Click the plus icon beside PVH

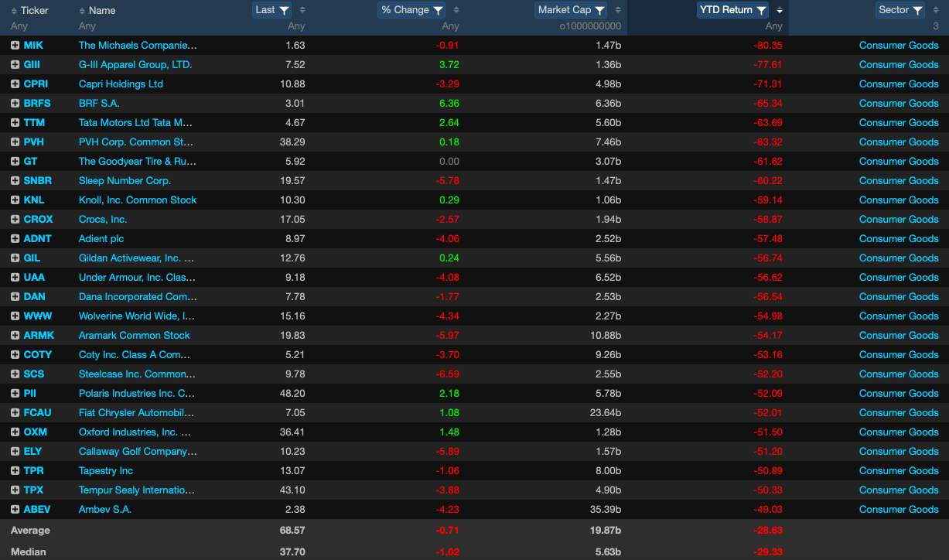click(15, 142)
